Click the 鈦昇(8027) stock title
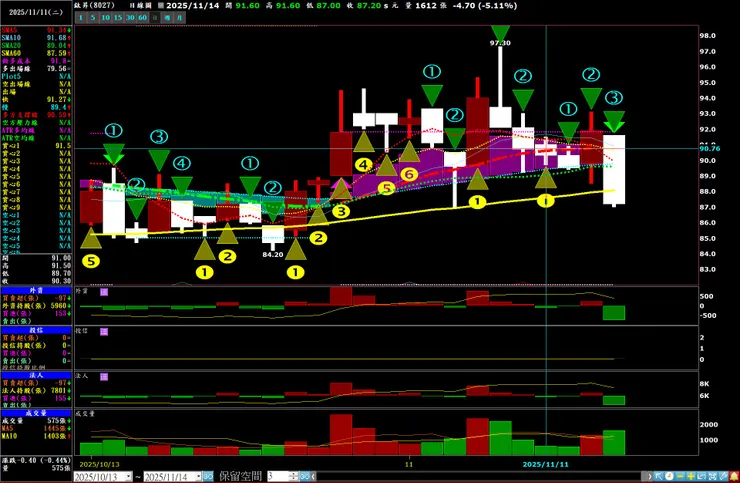 (x=94, y=5)
